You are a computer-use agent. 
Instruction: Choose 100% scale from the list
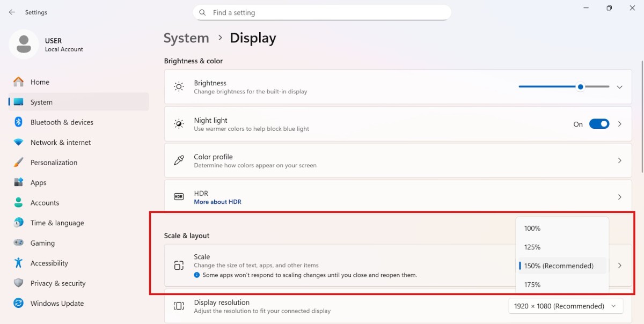coord(532,228)
